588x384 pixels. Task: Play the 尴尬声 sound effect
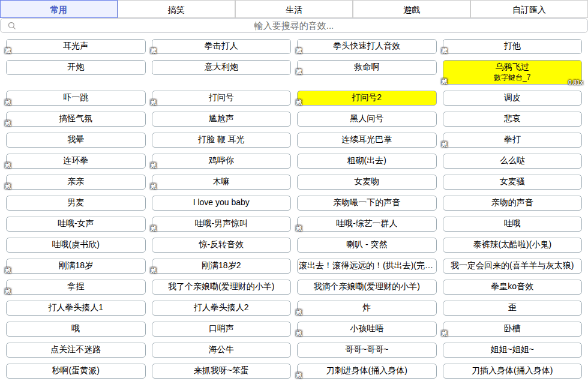[x=221, y=119]
